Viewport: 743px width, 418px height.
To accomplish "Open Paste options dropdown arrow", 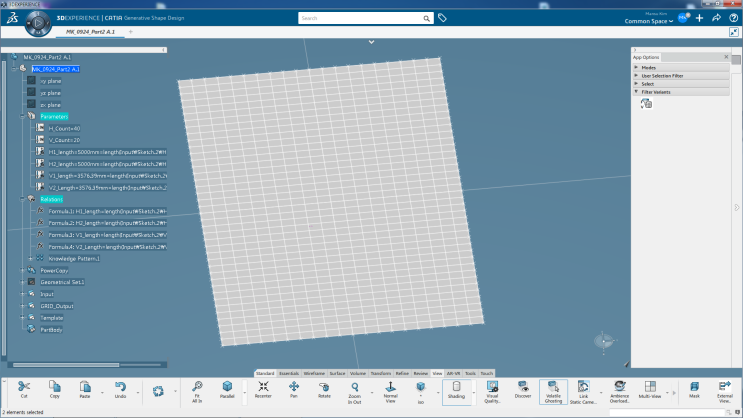I will (102, 392).
